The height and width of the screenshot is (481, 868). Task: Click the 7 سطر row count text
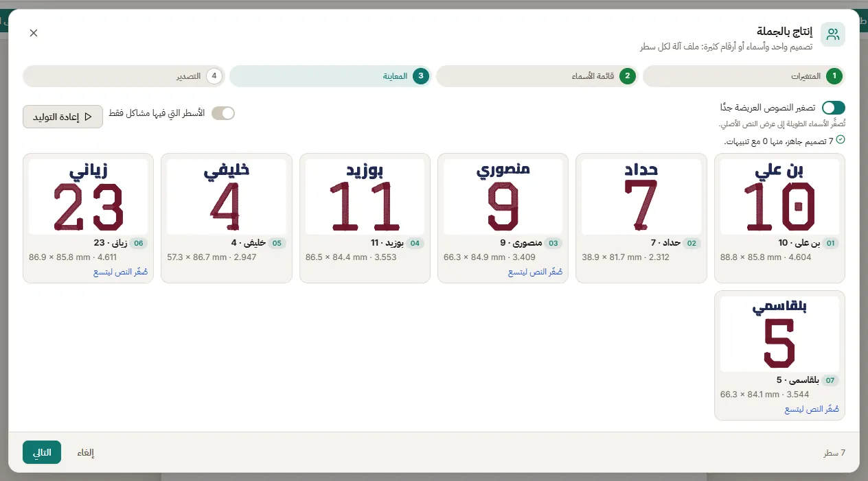[x=834, y=453]
